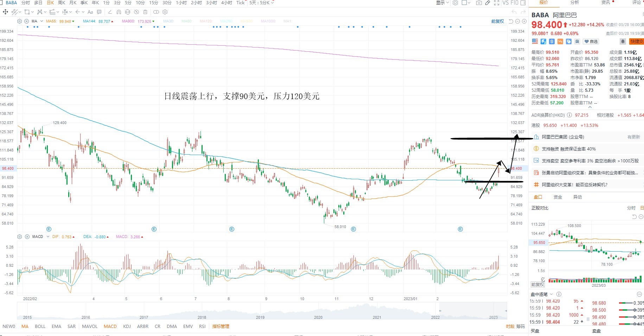The height and width of the screenshot is (336, 644).
Task: Click the info icon beside ADR换算价(HKD)
Action: 569,115
